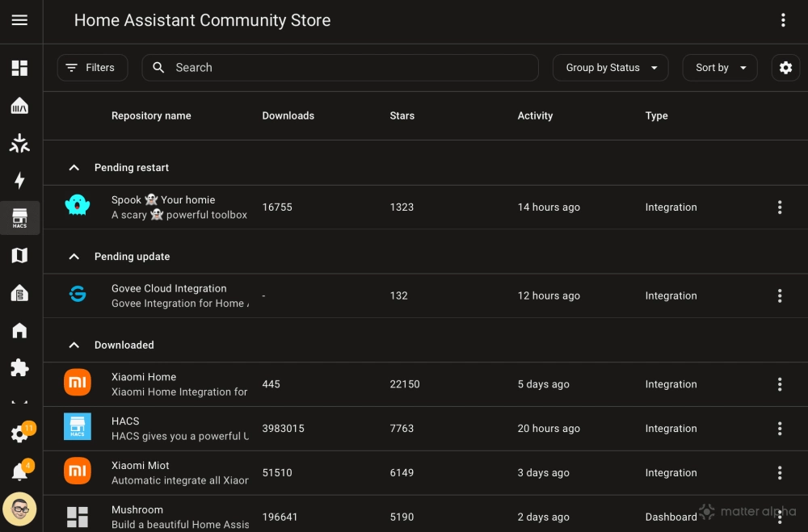The image size is (808, 532).
Task: Click the Mushroom dashboard icon
Action: click(x=78, y=517)
